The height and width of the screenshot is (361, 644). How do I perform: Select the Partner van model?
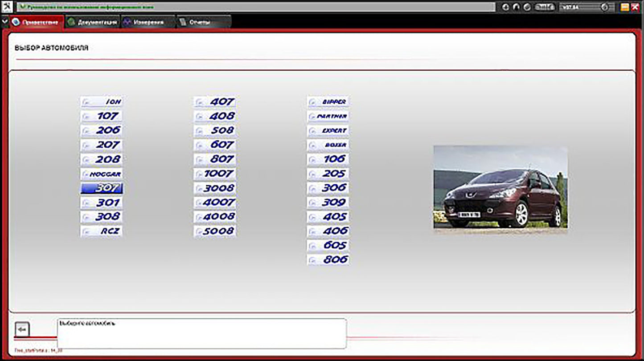[328, 116]
